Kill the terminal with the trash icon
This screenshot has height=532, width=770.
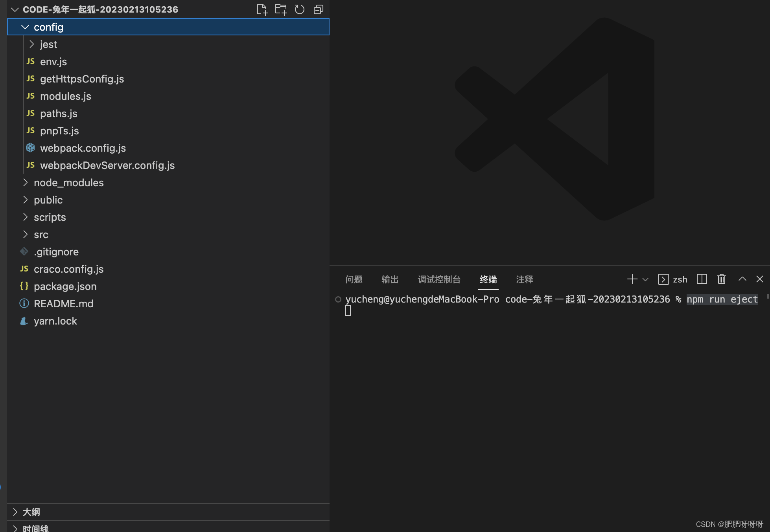(x=721, y=279)
